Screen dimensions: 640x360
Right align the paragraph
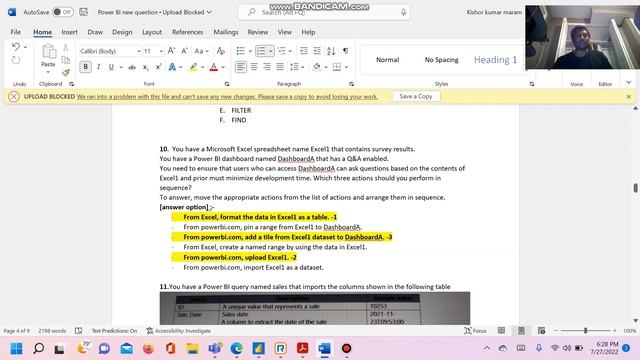click(267, 67)
